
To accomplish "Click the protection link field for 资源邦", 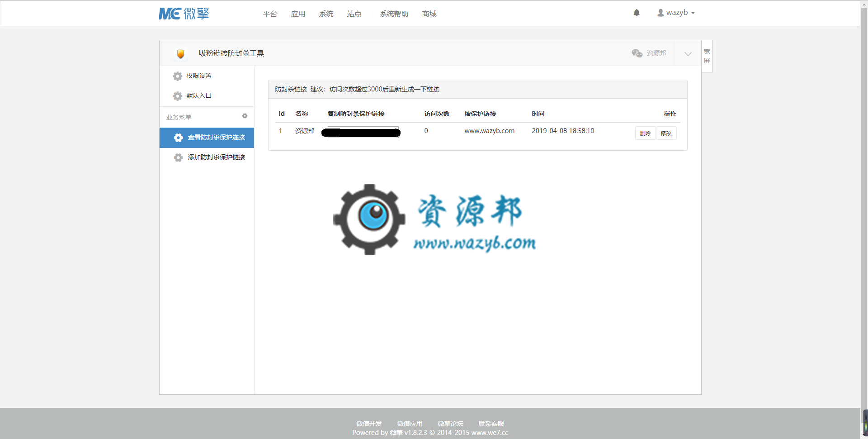I will 363,132.
